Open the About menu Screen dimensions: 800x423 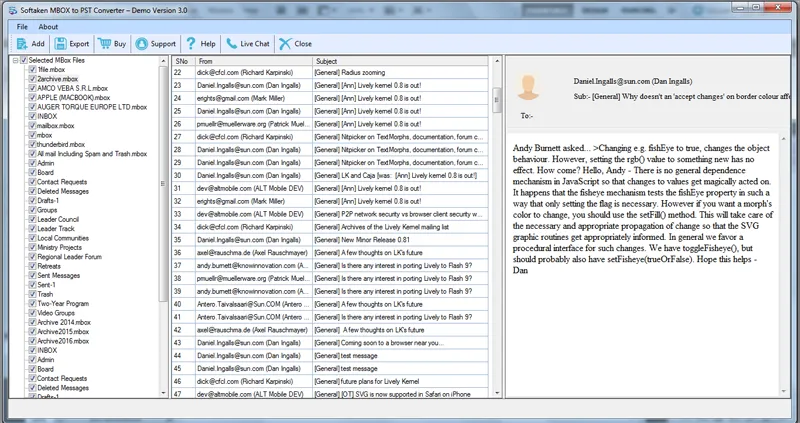(x=48, y=27)
